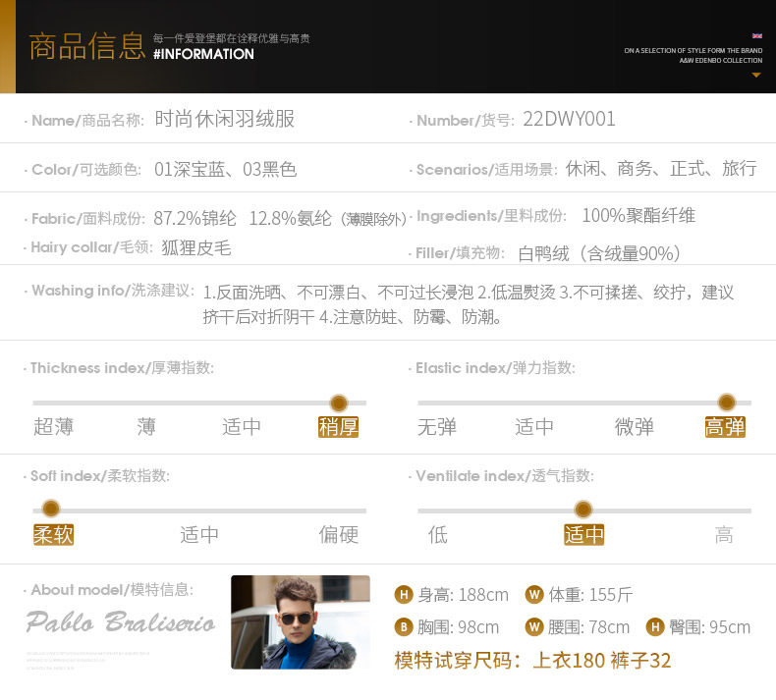This screenshot has width=776, height=700.
Task: Click the height value 188cm
Action: (x=483, y=595)
